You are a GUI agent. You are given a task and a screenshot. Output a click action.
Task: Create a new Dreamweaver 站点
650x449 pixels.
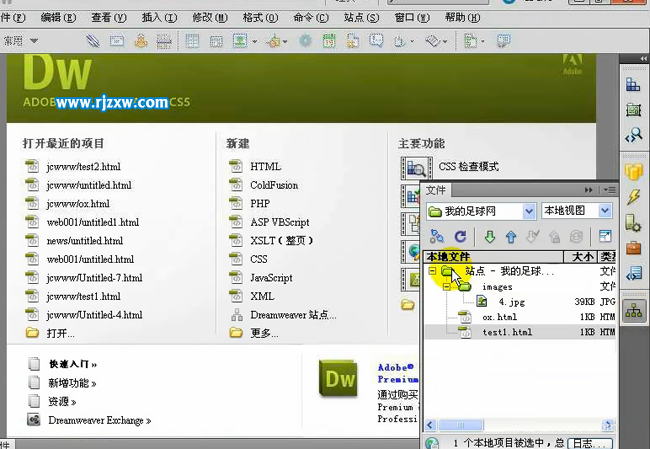(293, 315)
